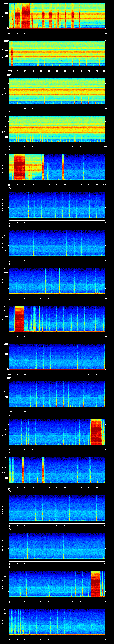Select the wide red burst in the 2:53:00 panel

point(20,167)
